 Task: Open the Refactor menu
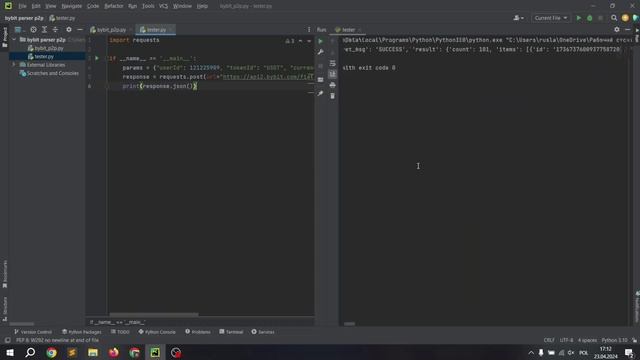pos(113,6)
